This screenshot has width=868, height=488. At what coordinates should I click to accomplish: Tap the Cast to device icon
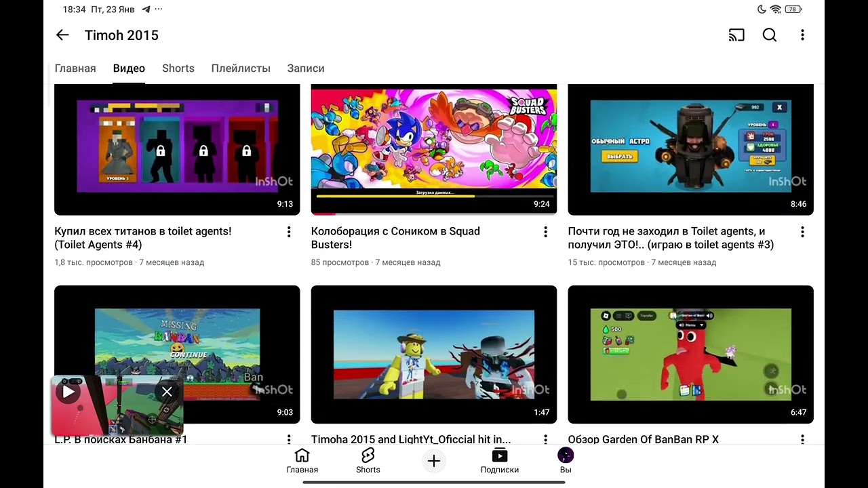point(736,35)
